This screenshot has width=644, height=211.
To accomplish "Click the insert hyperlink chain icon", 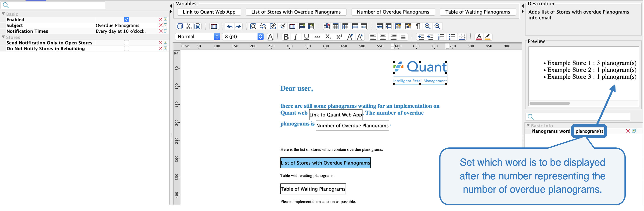I will coord(273,26).
